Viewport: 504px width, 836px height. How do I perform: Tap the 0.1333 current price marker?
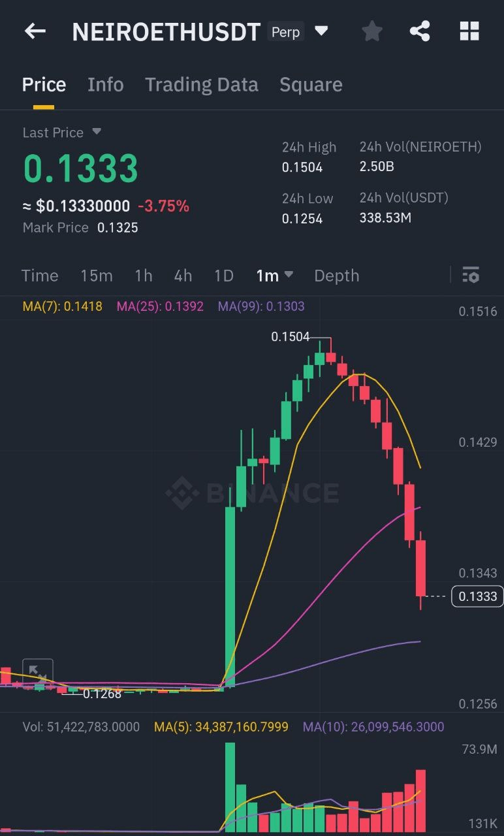(477, 596)
